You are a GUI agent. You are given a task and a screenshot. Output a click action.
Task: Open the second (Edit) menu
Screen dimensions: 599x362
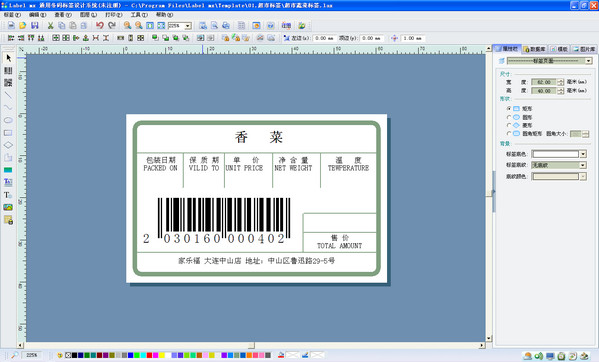point(37,15)
